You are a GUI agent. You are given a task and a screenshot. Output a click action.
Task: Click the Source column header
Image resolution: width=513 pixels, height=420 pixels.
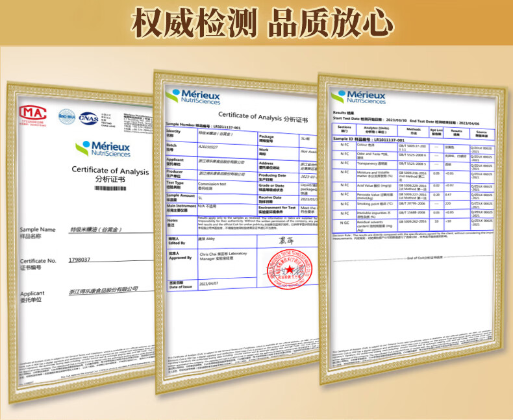point(482,134)
